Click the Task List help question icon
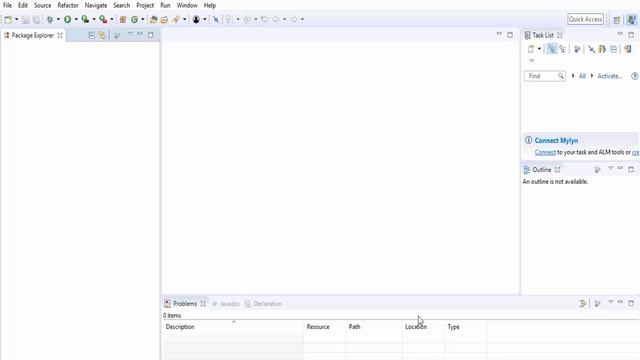The image size is (640, 360). pos(634,76)
